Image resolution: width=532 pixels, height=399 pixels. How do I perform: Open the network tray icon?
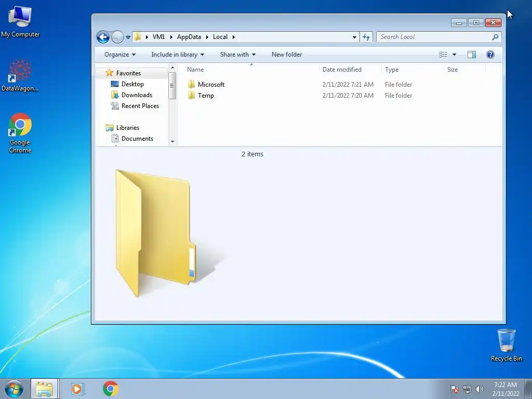[x=467, y=389]
